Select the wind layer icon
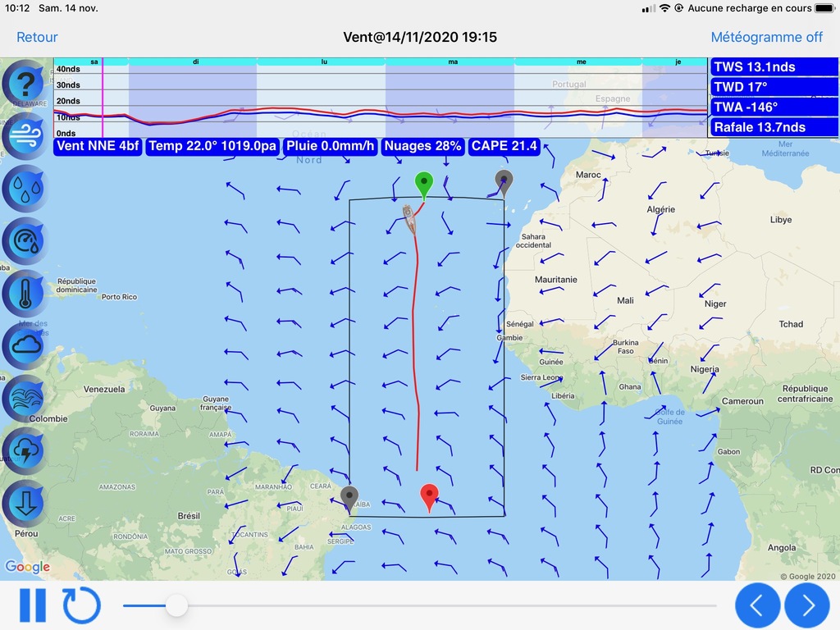This screenshot has width=840, height=630. pos(24,136)
